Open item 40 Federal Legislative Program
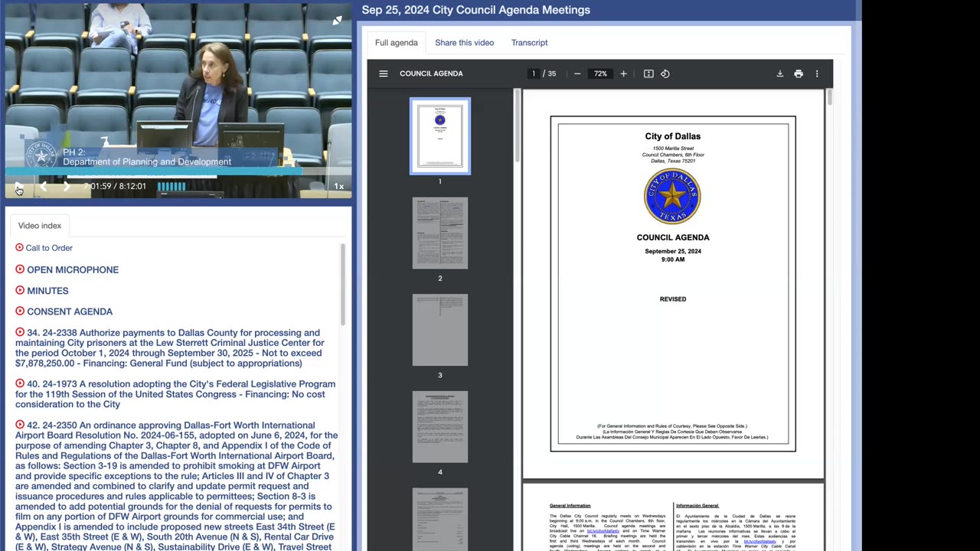This screenshot has height=551, width=980. (x=175, y=394)
